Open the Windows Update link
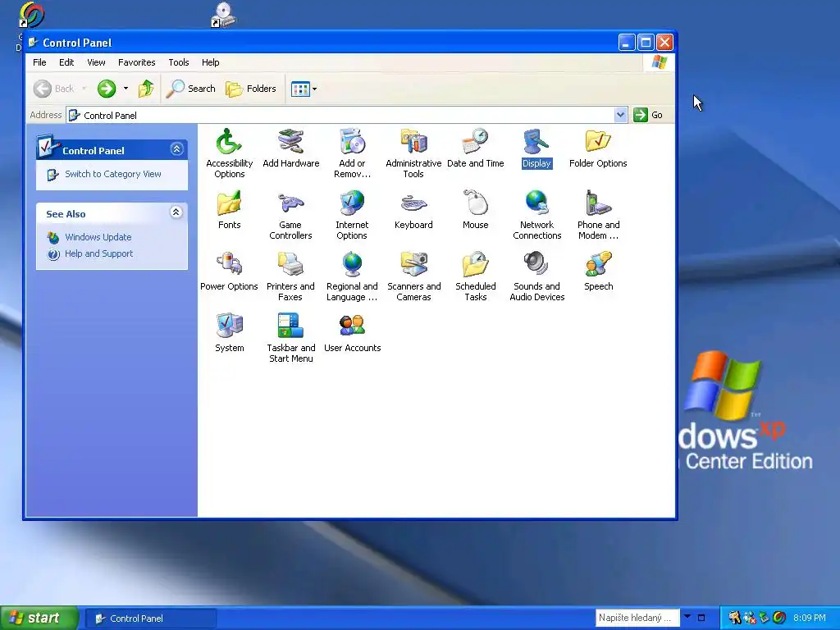This screenshot has width=840, height=630. 98,237
